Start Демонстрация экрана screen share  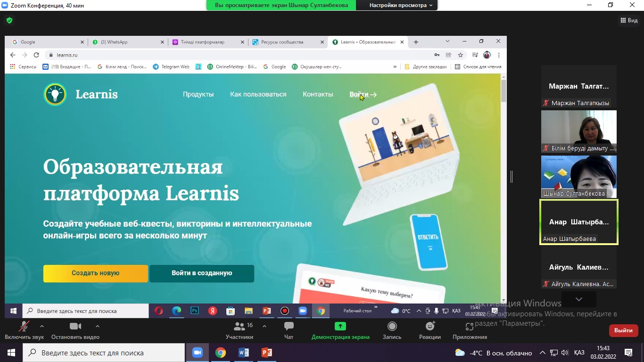point(340,330)
